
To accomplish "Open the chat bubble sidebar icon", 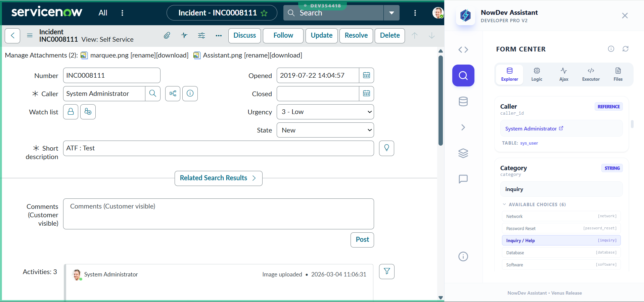I will point(463,179).
